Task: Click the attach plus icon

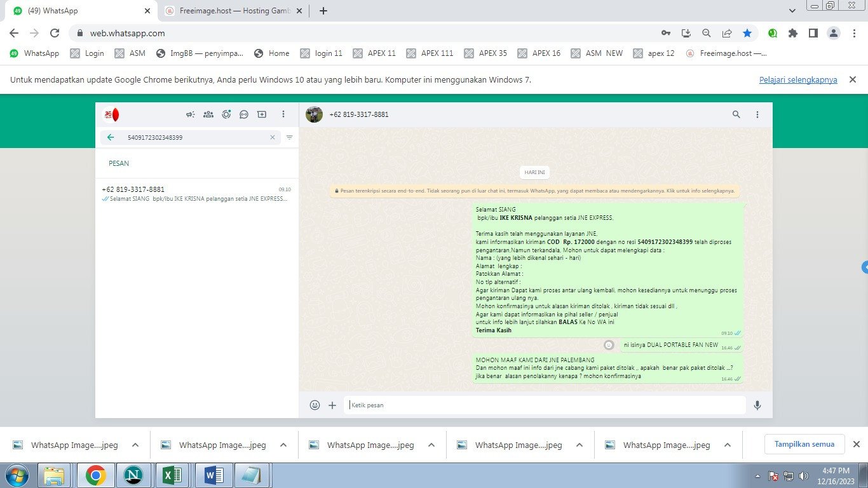Action: 332,405
